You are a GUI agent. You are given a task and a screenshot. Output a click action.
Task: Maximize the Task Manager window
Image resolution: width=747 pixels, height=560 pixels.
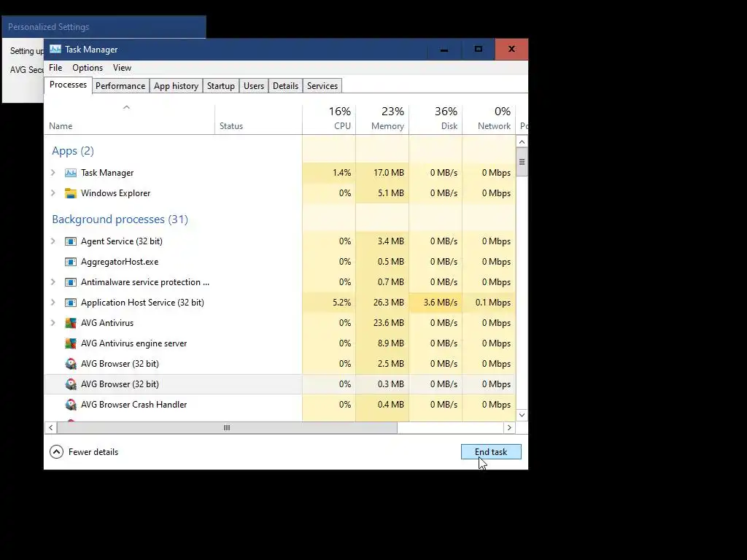click(479, 49)
